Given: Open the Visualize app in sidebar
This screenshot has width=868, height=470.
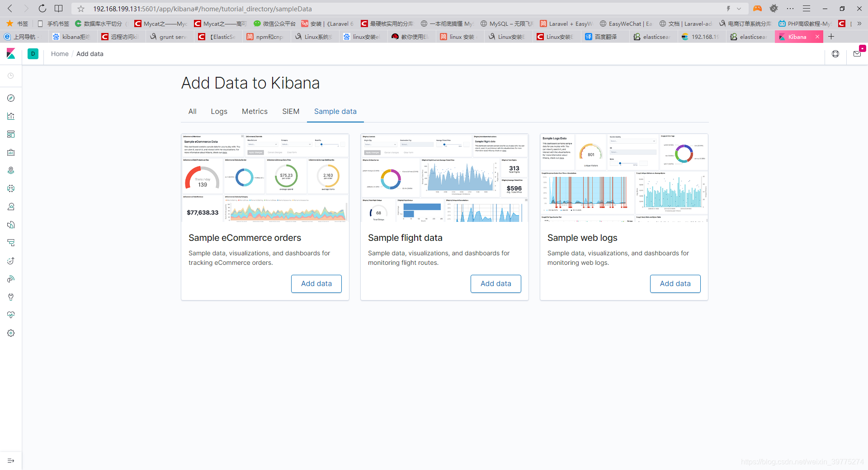Looking at the screenshot, I should point(11,116).
